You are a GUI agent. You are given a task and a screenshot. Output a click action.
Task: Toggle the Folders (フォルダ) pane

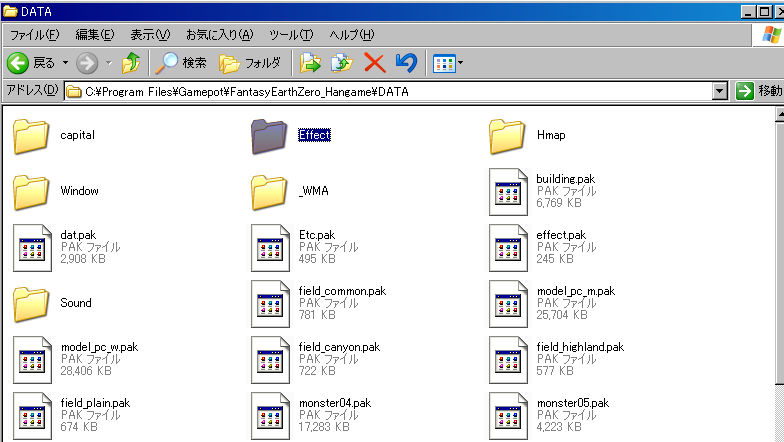250,63
